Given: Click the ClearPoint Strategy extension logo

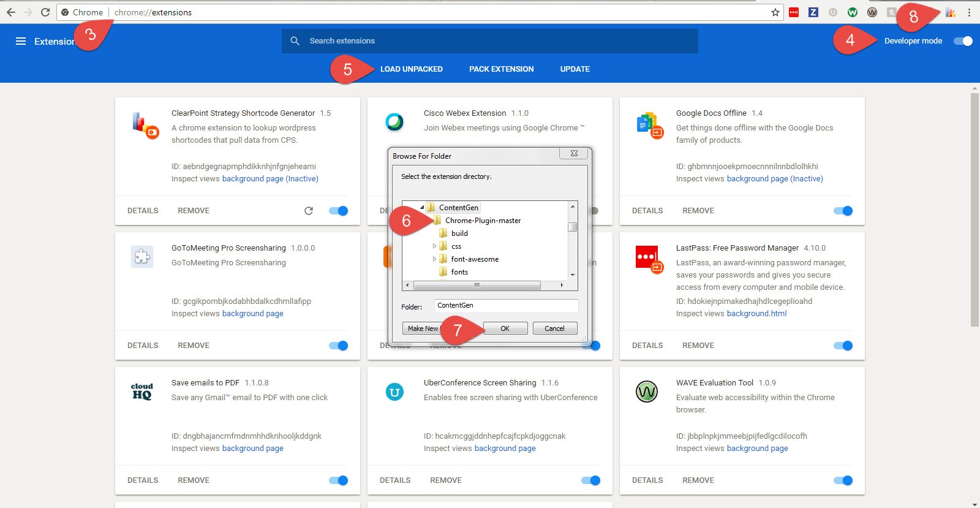Looking at the screenshot, I should point(145,125).
